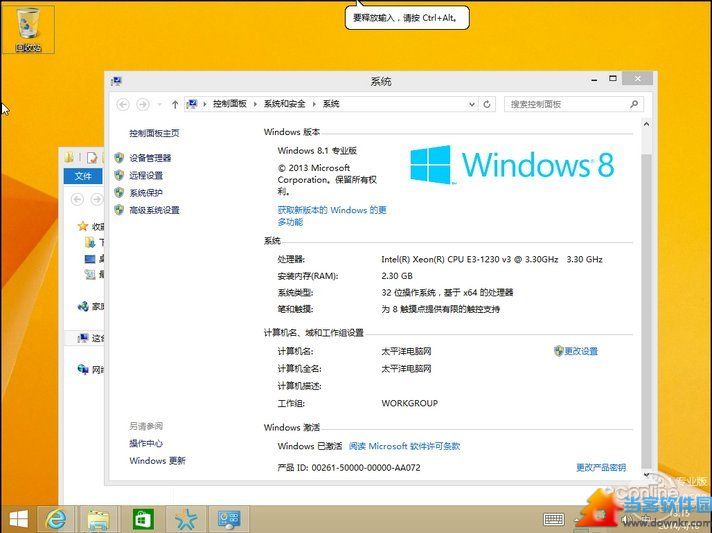This screenshot has height=533, width=712.
Task: Select product ID 00261-50000-00000-AA072
Action: 366,467
